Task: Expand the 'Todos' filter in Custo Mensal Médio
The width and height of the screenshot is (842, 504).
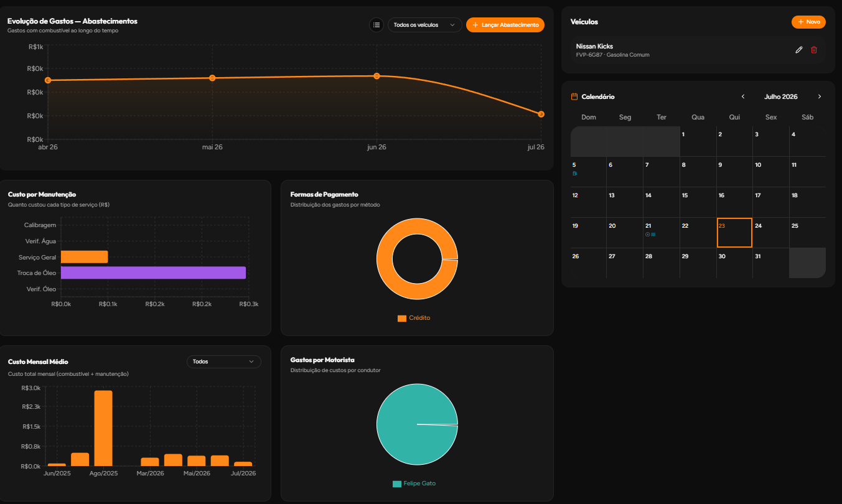Action: [x=224, y=362]
